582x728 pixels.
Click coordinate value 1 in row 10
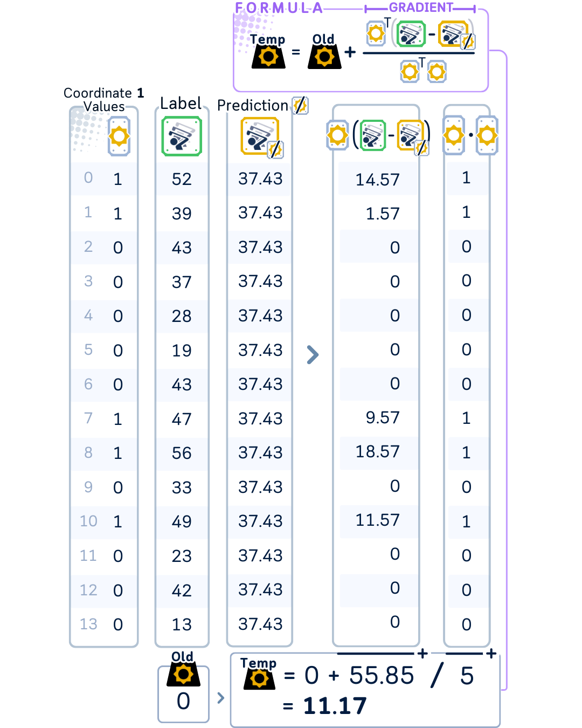coord(117,521)
